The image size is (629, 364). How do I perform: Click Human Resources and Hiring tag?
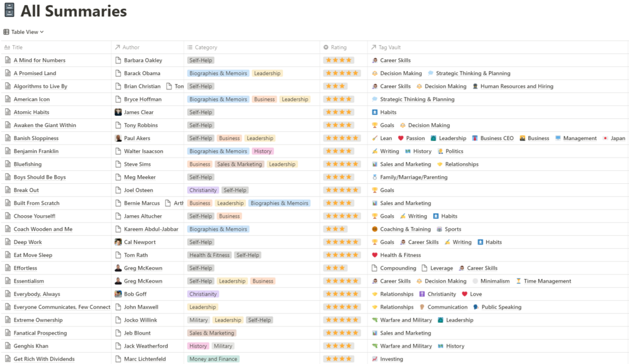coord(517,86)
